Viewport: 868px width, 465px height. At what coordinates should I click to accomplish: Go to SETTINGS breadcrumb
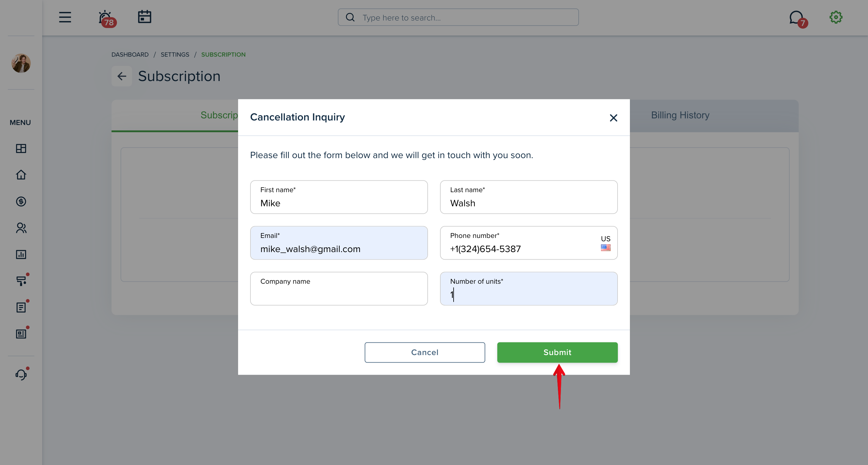[x=175, y=55]
